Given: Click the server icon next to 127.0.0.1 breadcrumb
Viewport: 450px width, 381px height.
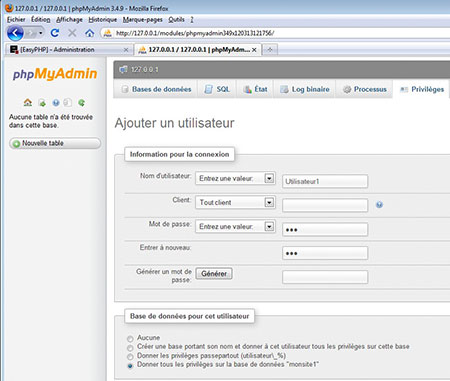Looking at the screenshot, I should 123,69.
